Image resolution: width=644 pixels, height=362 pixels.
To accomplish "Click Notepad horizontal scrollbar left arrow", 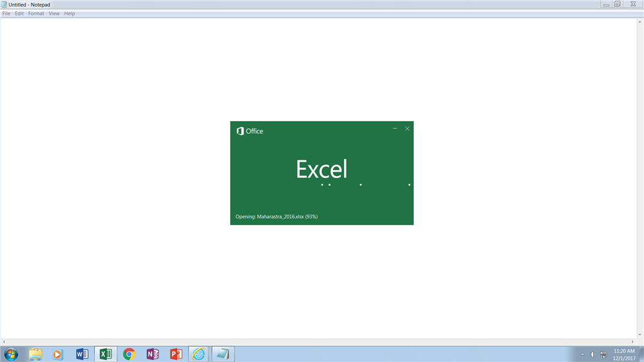I will click(x=4, y=341).
